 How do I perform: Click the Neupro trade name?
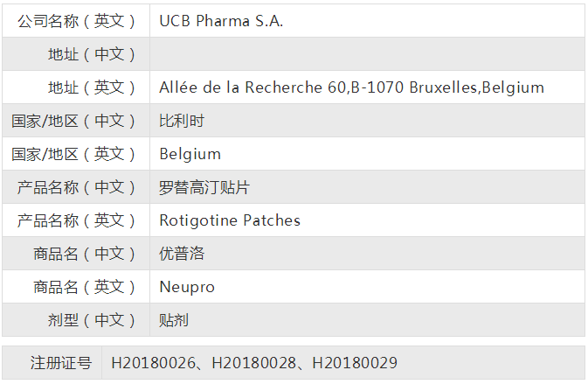pyautogui.click(x=187, y=287)
